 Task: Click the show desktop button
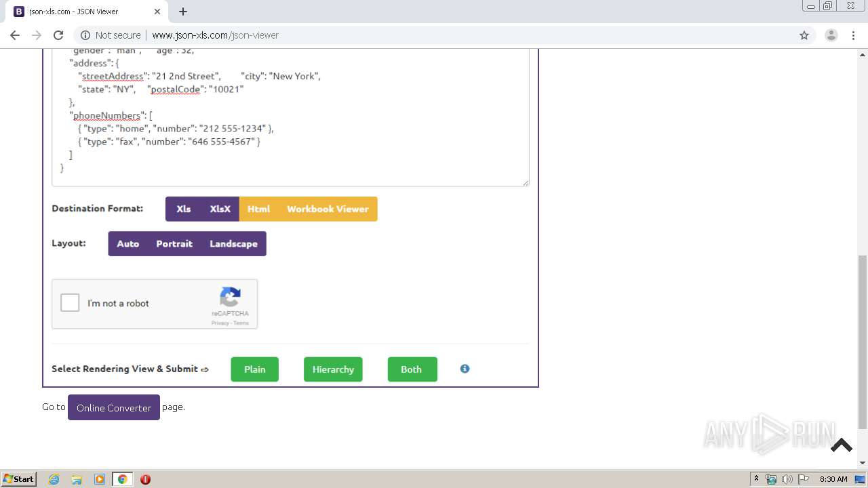(861, 479)
